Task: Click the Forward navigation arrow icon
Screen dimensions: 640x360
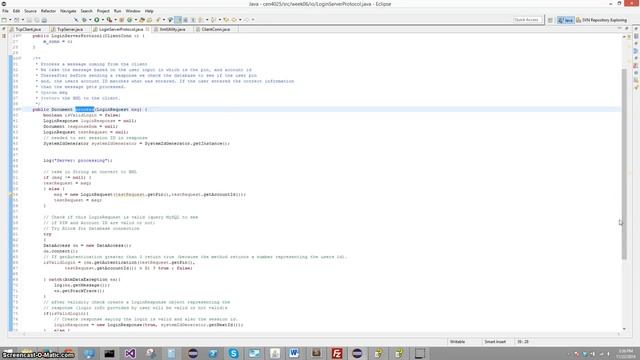Action: [247, 20]
